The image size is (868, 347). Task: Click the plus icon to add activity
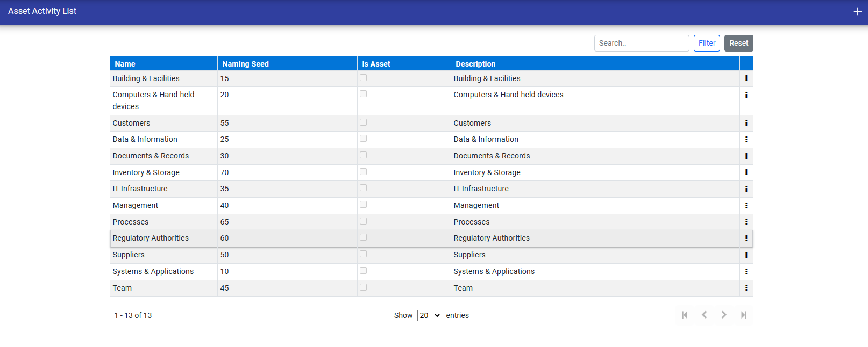(x=857, y=11)
